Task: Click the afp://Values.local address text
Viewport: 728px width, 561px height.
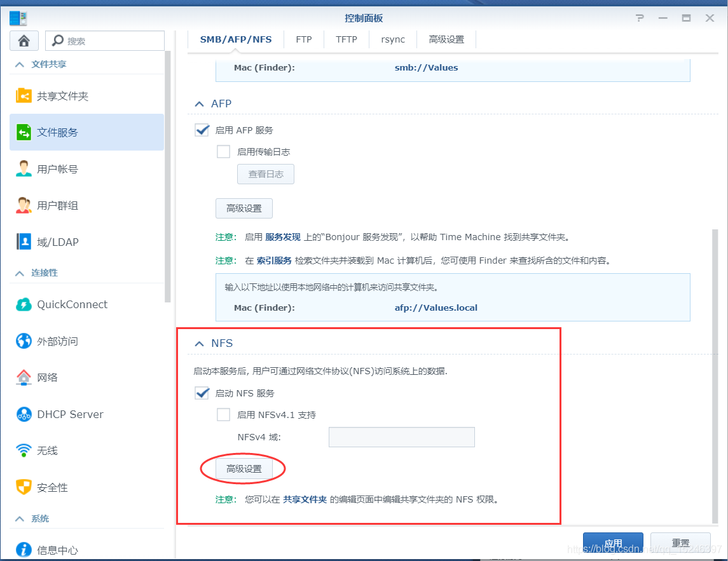Action: (x=436, y=308)
